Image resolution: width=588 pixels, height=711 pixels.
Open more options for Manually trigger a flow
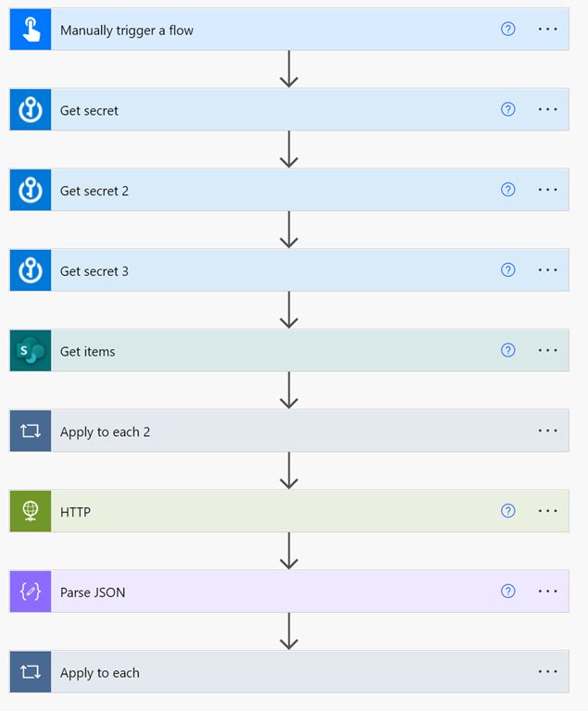548,30
